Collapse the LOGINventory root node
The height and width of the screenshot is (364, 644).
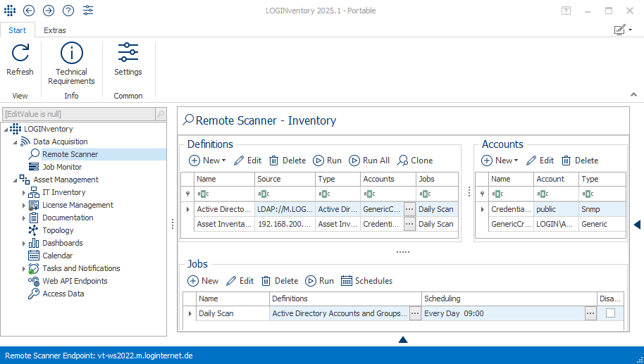(6, 130)
